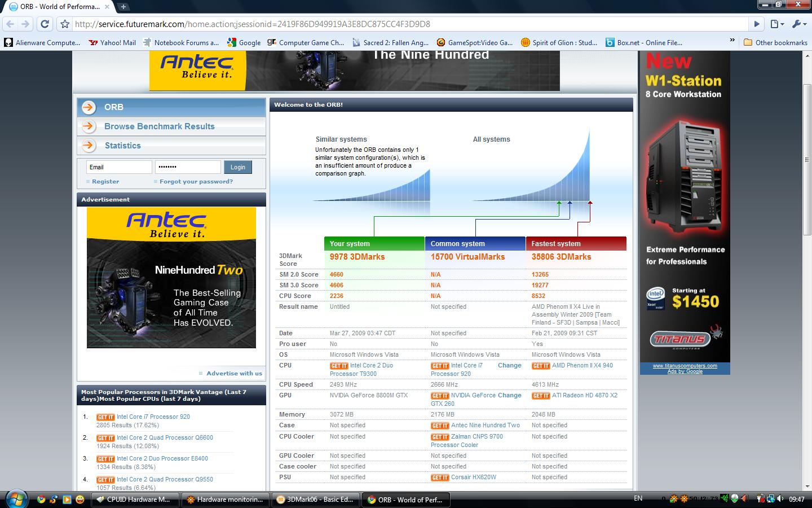The height and width of the screenshot is (508, 812).
Task: Open the Corsair HX620W link
Action: (x=474, y=478)
